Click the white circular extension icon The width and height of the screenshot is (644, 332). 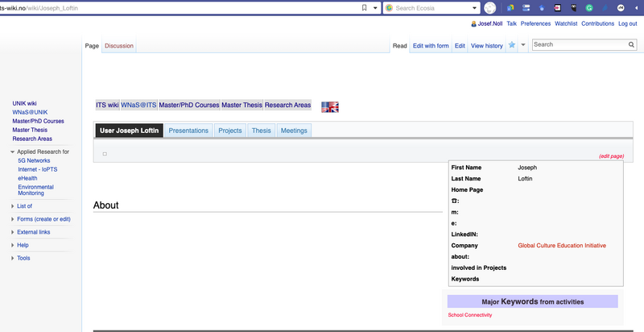(621, 8)
